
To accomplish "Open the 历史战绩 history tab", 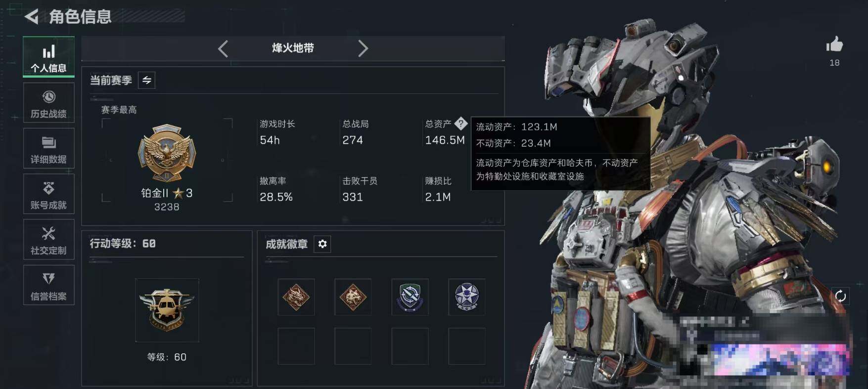I will click(x=48, y=103).
